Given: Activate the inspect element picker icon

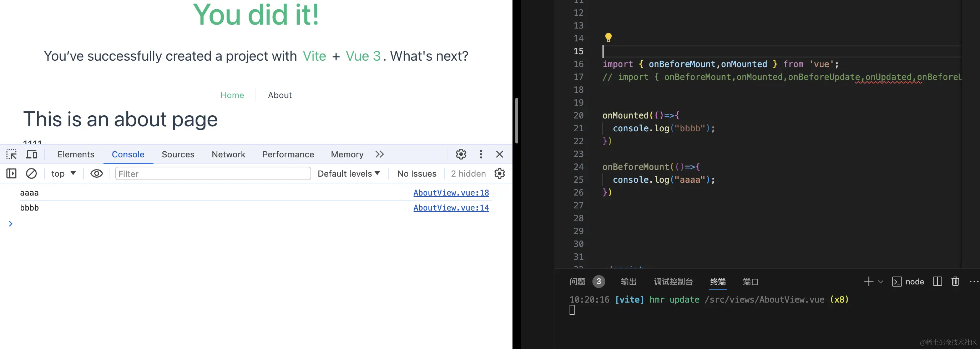Looking at the screenshot, I should 11,154.
